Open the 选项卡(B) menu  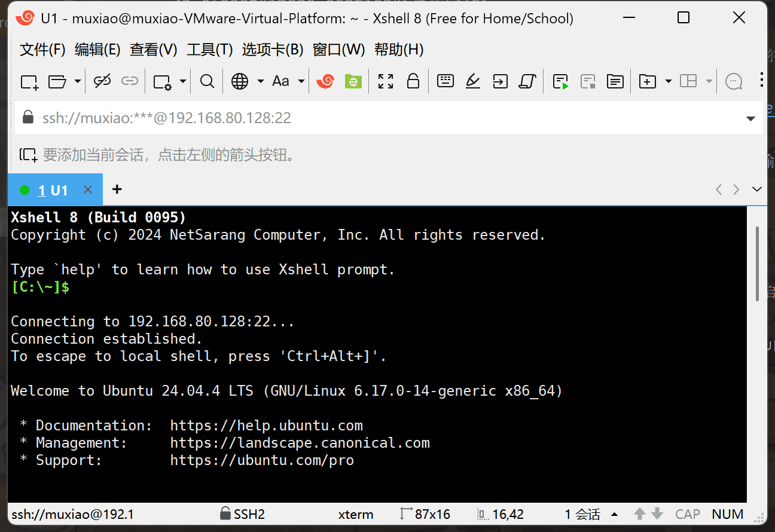pos(273,50)
